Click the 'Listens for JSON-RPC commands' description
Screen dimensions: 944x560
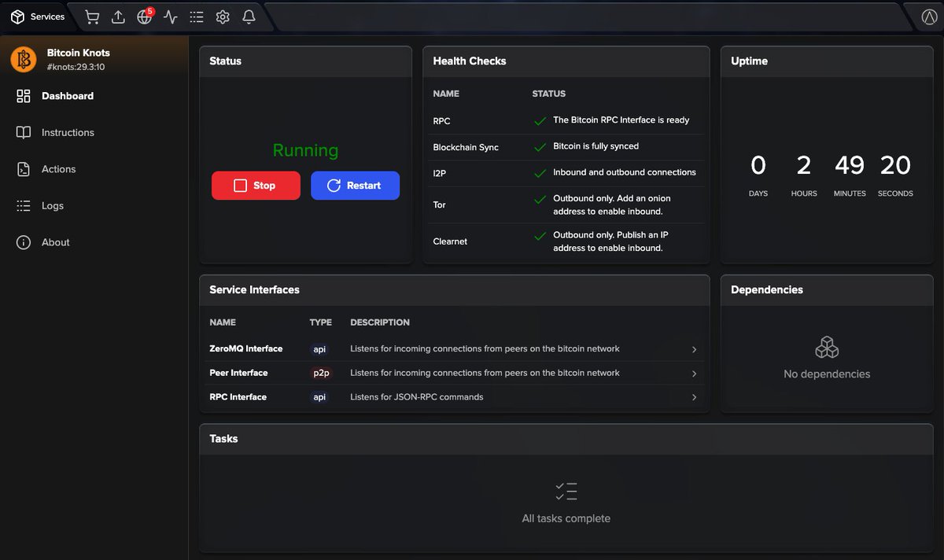[x=416, y=397]
